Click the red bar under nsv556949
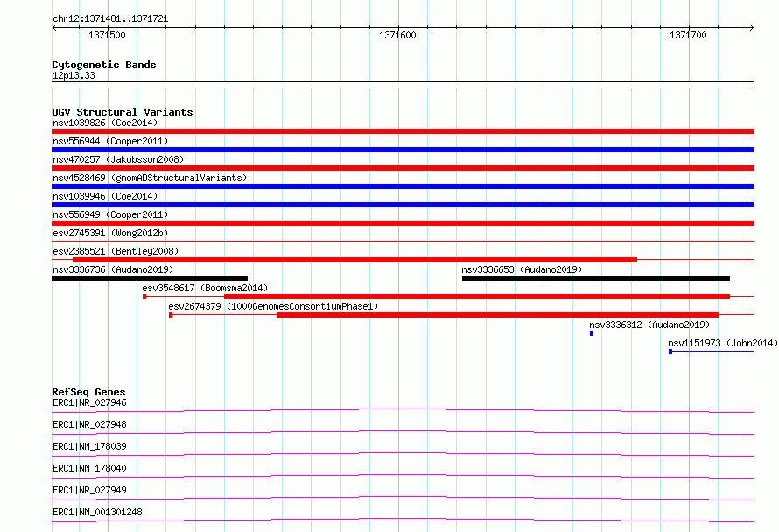Viewport: 779px width, 532px height. tap(403, 223)
